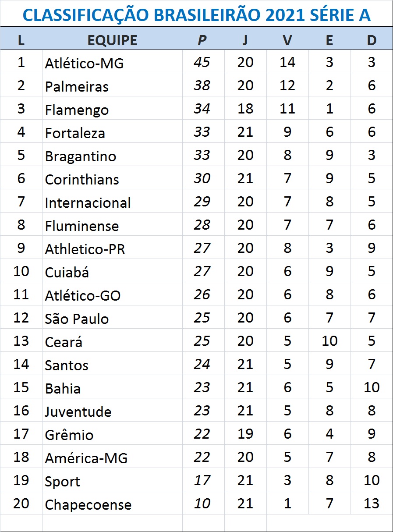
Task: Click the Atlético-MG team cell
Action: click(x=84, y=63)
